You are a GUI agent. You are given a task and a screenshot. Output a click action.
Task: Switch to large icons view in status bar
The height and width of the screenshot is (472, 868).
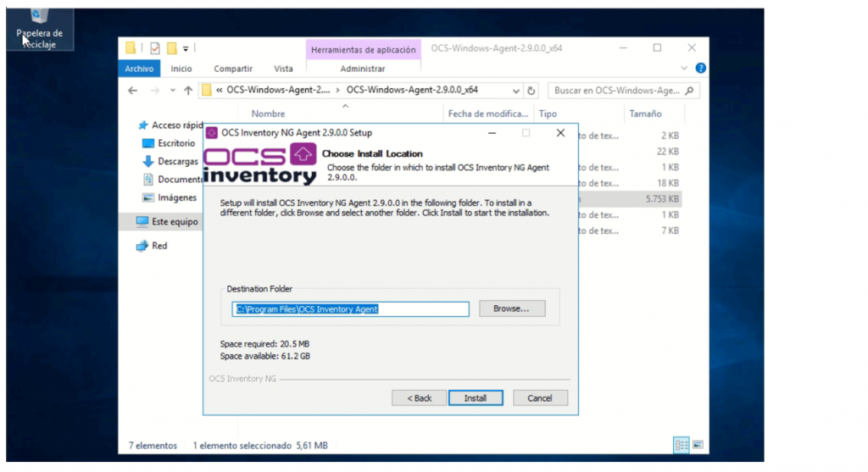click(698, 445)
